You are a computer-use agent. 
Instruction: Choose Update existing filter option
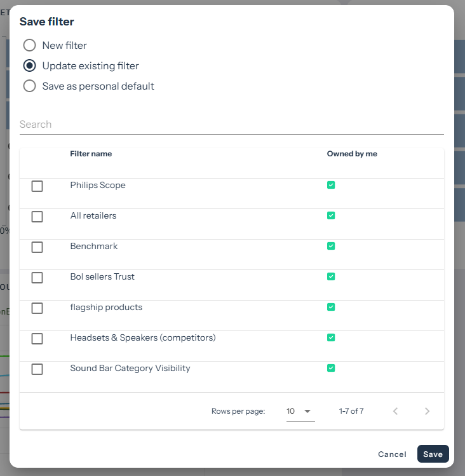point(29,65)
